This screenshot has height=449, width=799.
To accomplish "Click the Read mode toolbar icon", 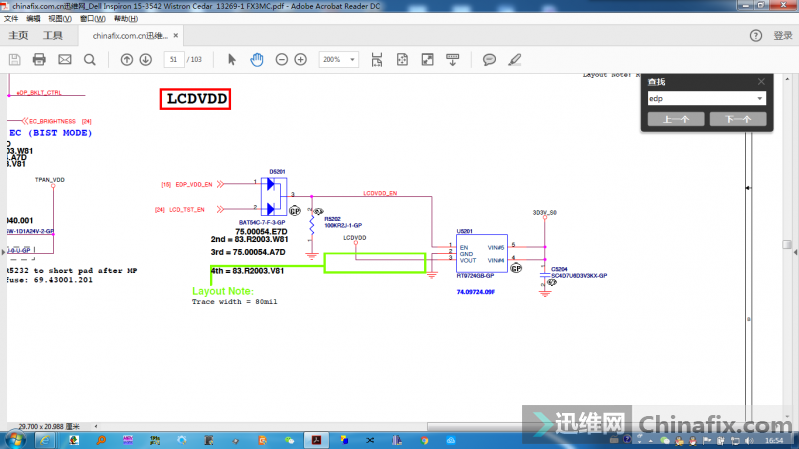I will point(452,60).
